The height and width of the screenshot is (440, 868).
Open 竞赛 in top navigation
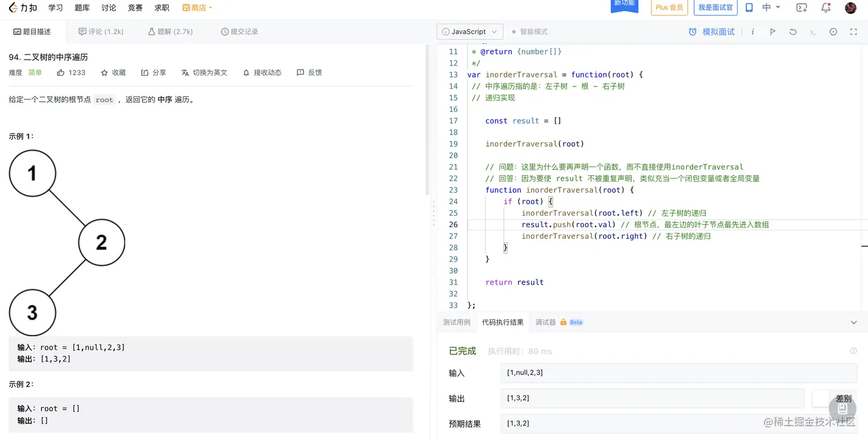(x=135, y=8)
